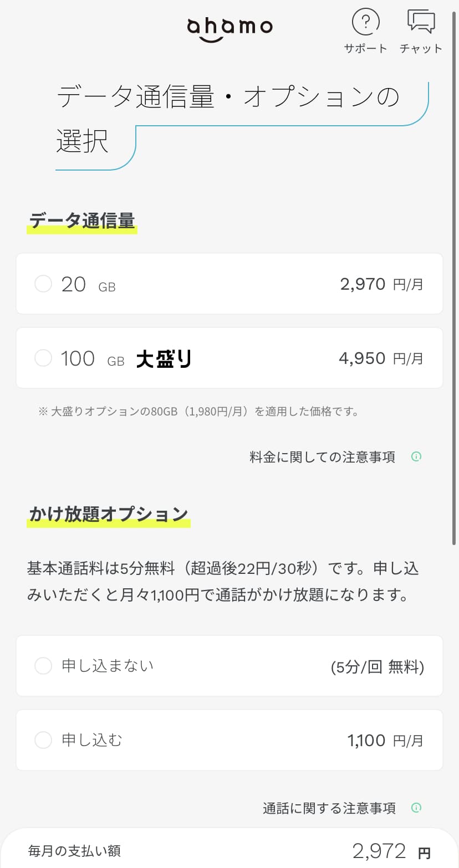
Task: Choose the 申し込まない radio button
Action: [43, 666]
